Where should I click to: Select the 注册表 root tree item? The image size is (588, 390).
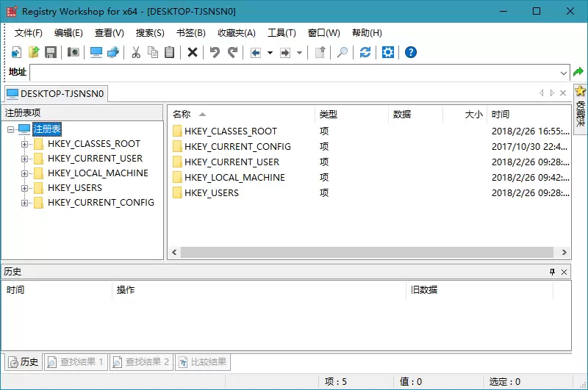(x=47, y=129)
